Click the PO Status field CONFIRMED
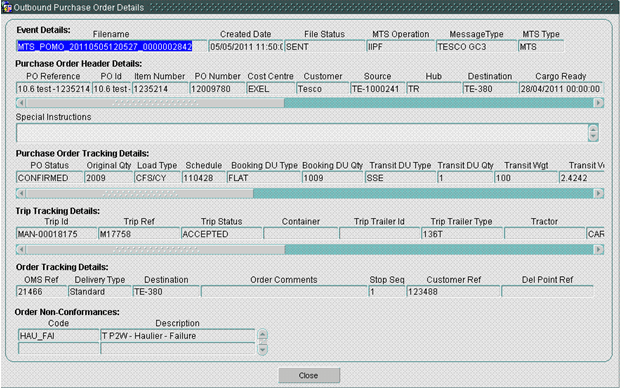 tap(50, 178)
